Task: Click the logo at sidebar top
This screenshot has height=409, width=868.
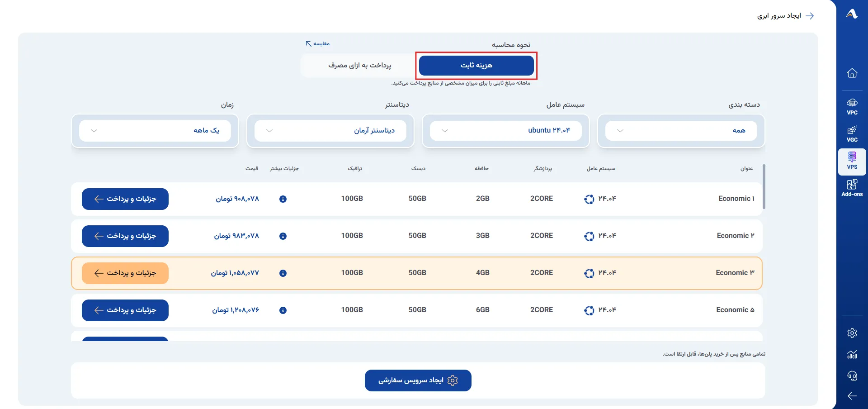Action: pyautogui.click(x=852, y=14)
